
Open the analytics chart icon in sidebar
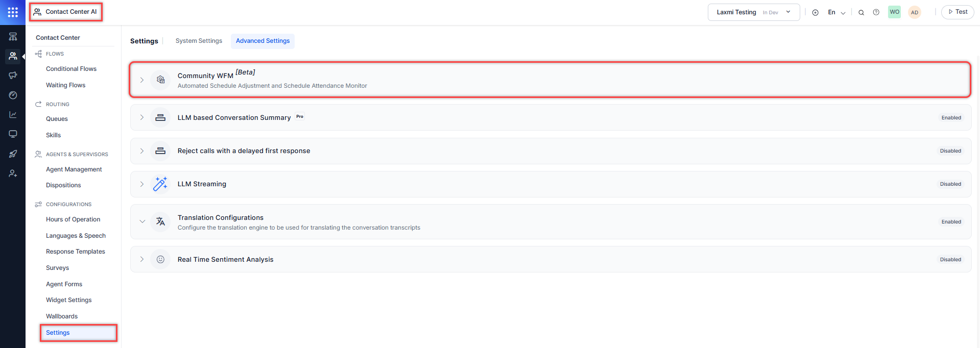click(13, 115)
